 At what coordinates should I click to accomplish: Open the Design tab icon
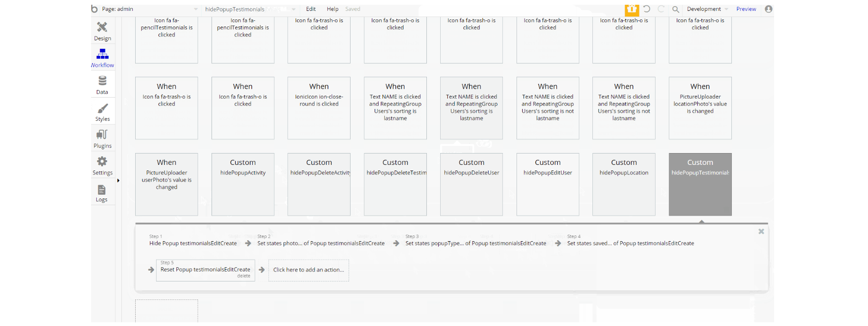click(x=102, y=27)
